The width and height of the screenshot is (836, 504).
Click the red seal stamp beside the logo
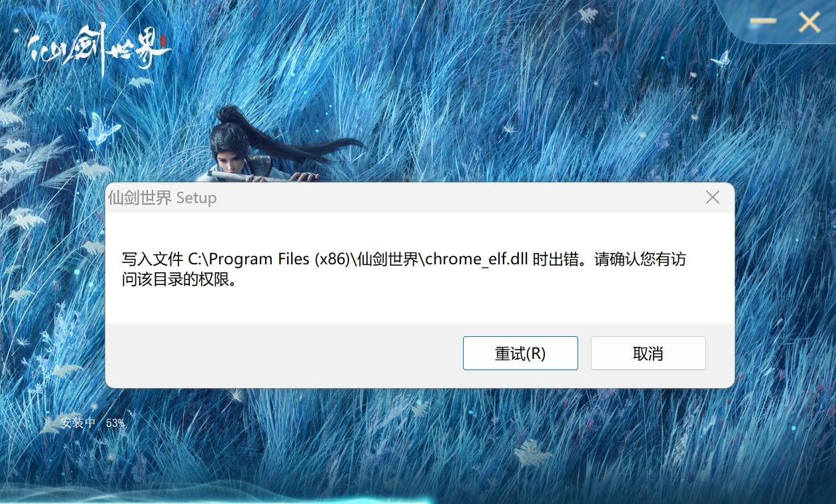[x=164, y=40]
